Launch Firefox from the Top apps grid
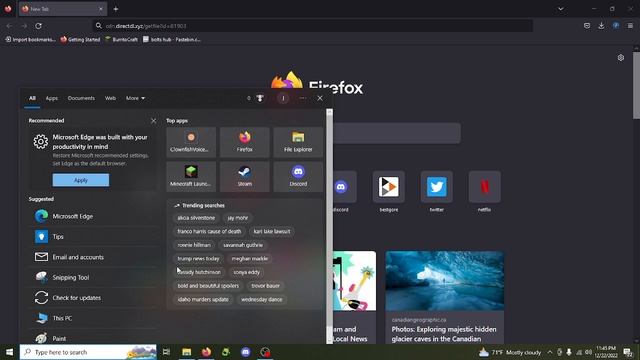The width and height of the screenshot is (640, 360). [x=244, y=142]
